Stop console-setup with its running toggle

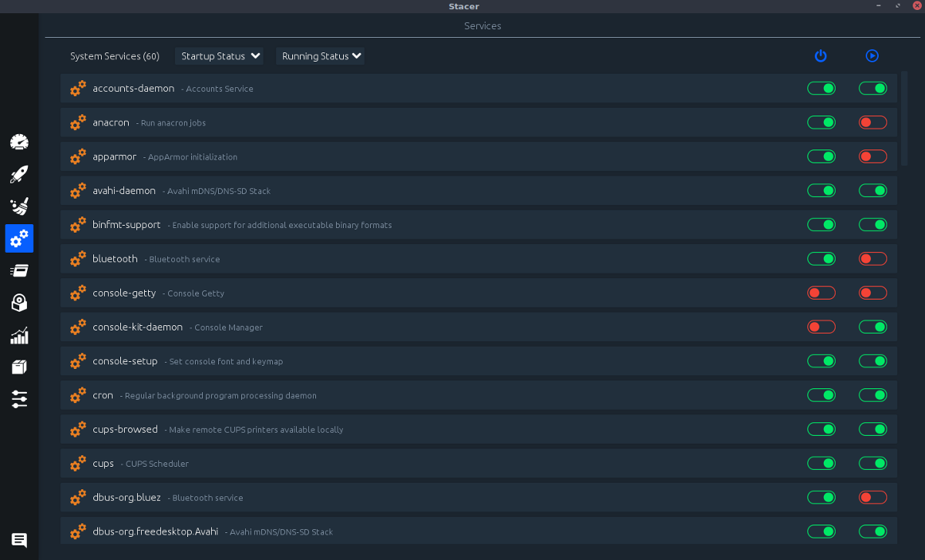[x=873, y=361]
